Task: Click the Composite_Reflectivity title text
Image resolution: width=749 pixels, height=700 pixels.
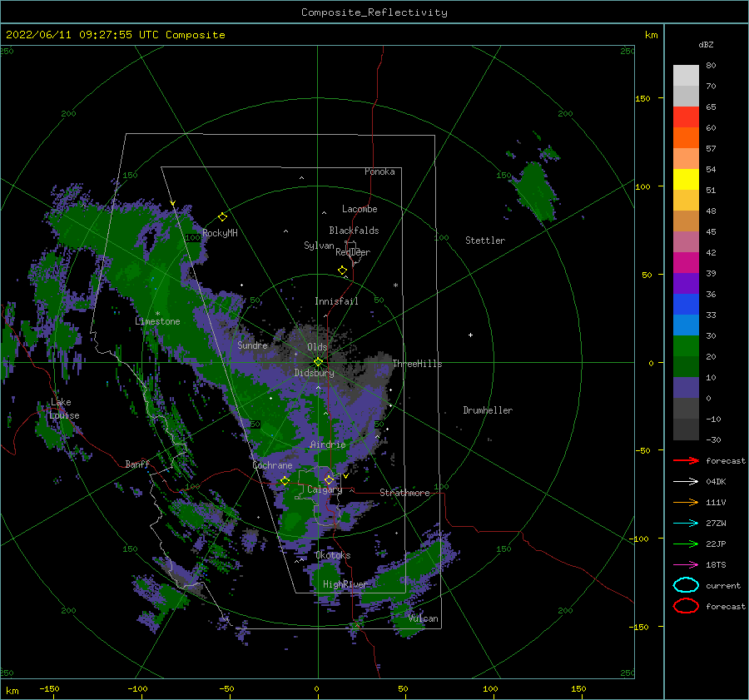Action: tap(374, 12)
